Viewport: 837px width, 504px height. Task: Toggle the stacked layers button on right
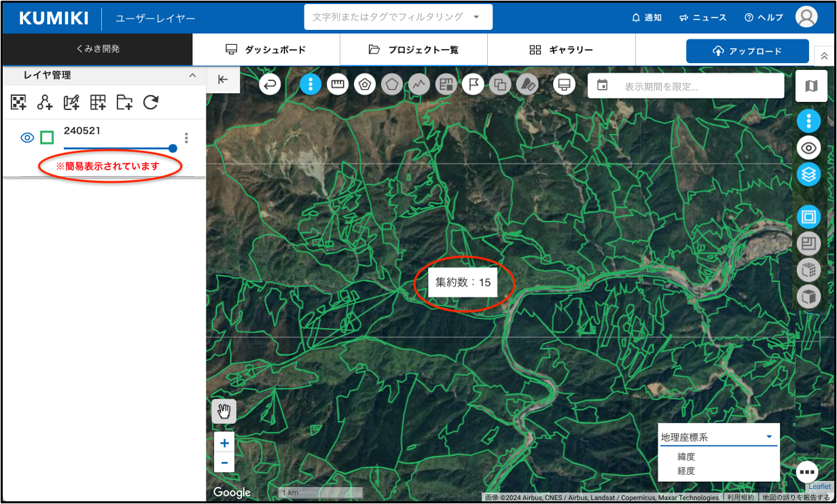tap(808, 174)
